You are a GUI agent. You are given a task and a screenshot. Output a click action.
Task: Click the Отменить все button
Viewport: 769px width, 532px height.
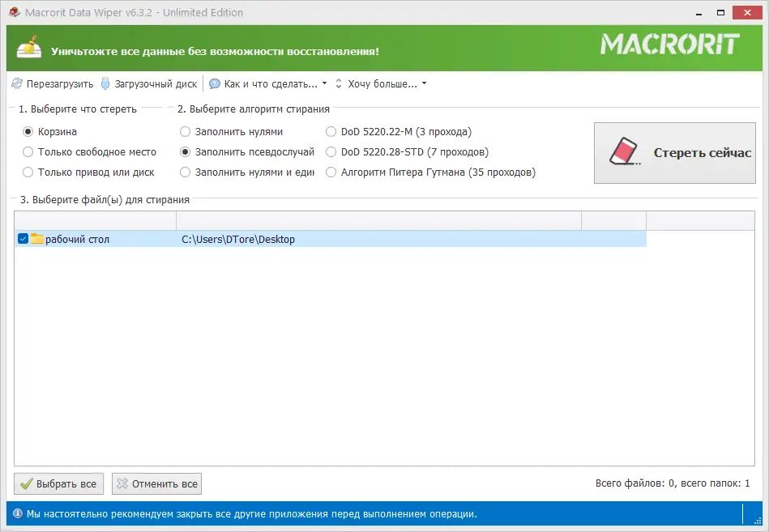[156, 483]
